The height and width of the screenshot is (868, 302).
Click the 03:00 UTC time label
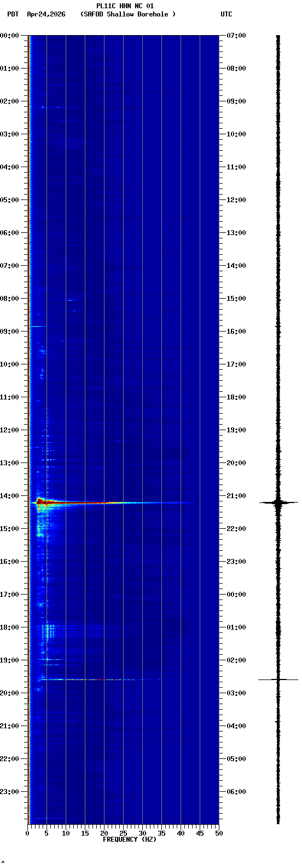tap(236, 693)
